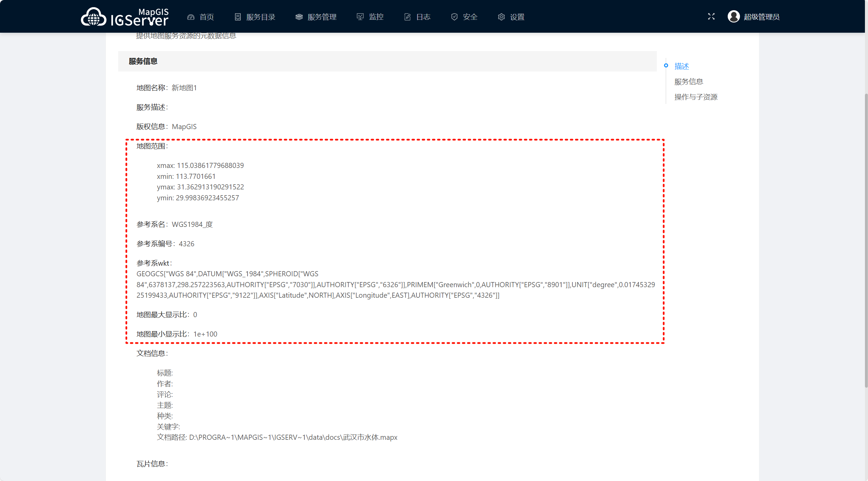868x481 pixels.
Task: Jump to the 操作与子资源 anchor link
Action: click(696, 97)
